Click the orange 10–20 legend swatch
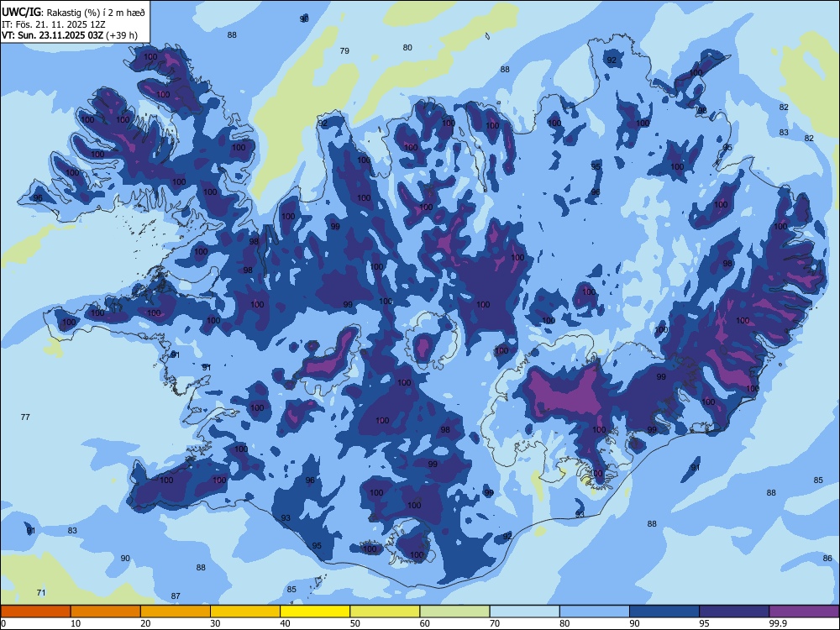This screenshot has height=630, width=840. pyautogui.click(x=106, y=612)
